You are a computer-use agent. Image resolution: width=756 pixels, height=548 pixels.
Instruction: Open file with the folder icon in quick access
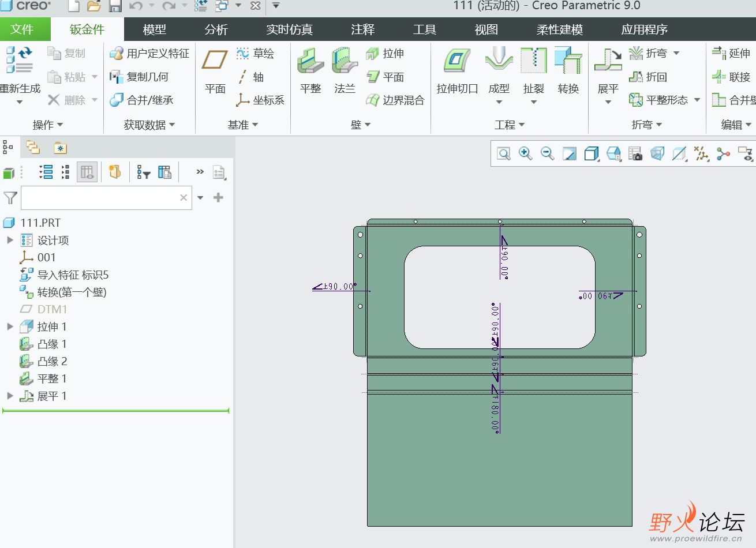tap(94, 6)
